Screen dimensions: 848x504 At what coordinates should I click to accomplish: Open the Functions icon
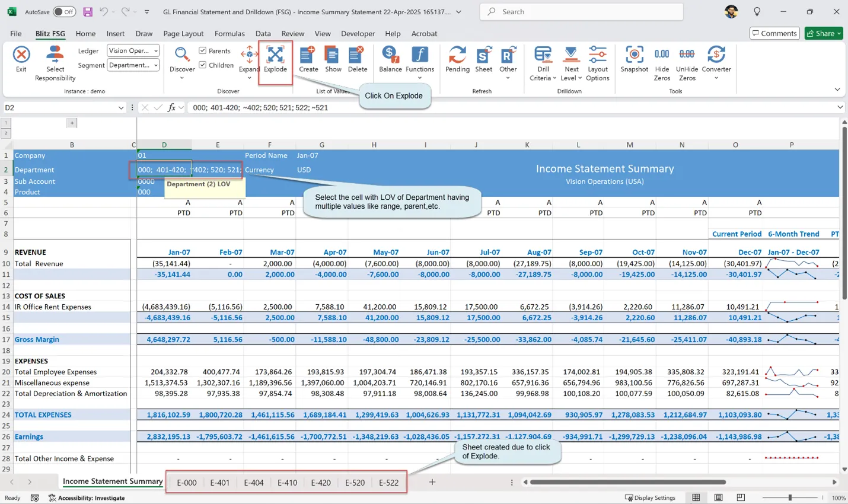(420, 55)
